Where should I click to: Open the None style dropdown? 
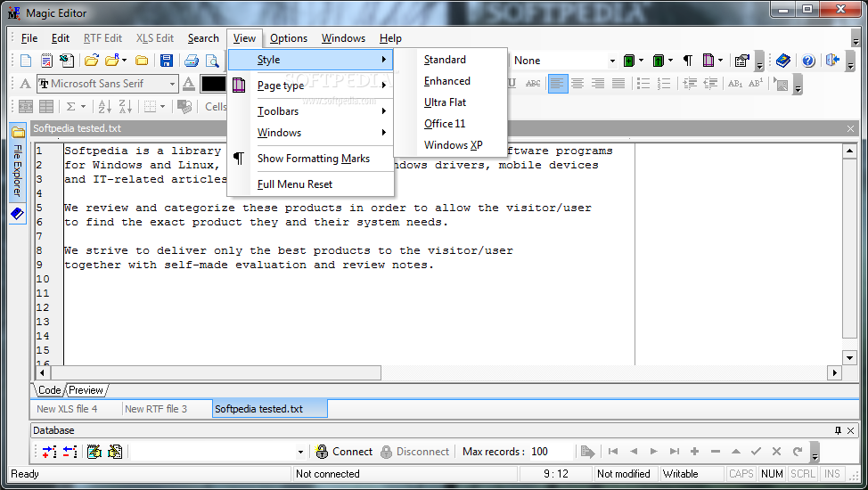pos(611,61)
